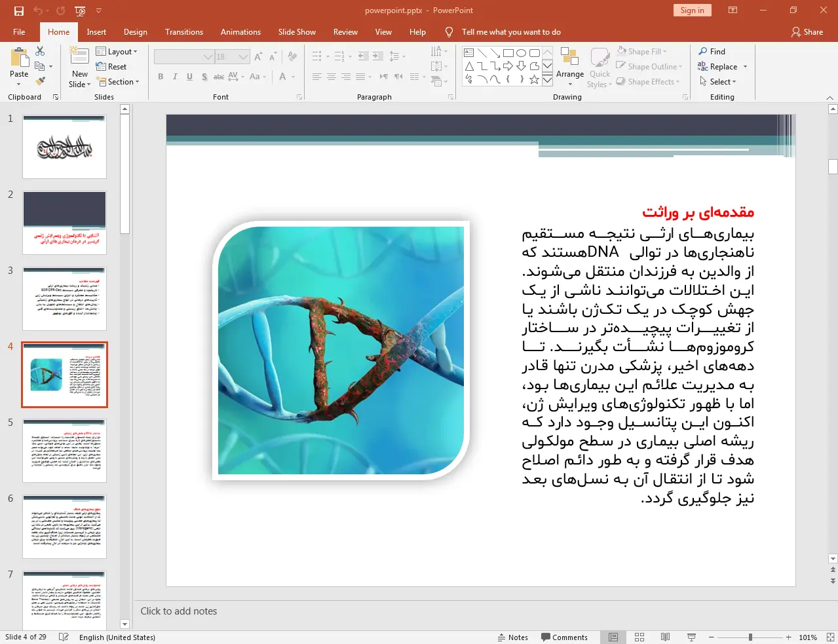The width and height of the screenshot is (838, 644).
Task: Open the Transitions ribbon tab
Action: [x=184, y=32]
